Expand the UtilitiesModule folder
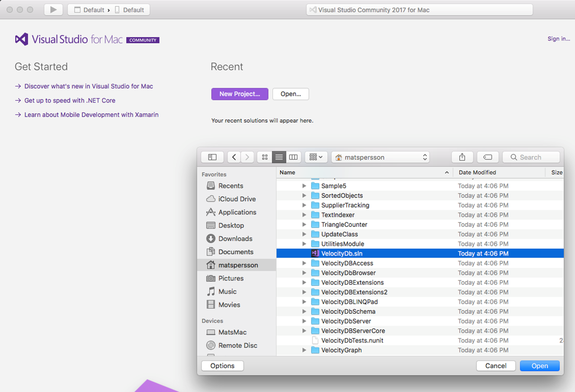 click(x=304, y=243)
